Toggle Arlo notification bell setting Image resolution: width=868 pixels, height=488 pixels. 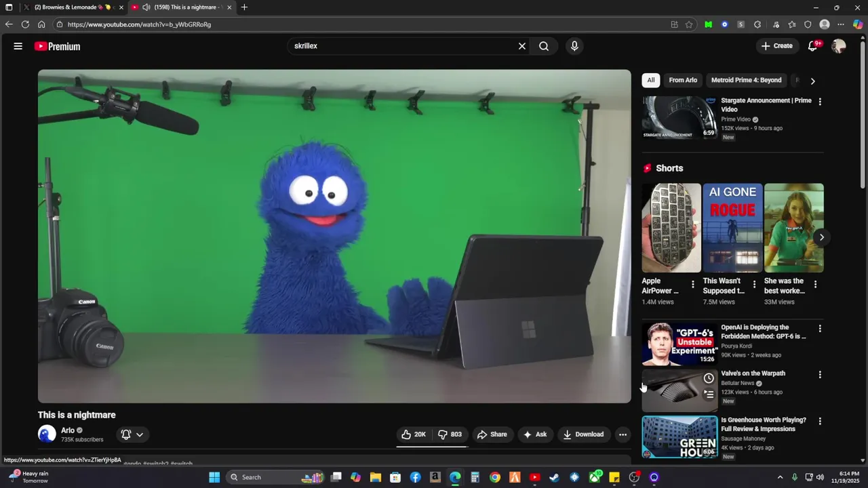[126, 434]
